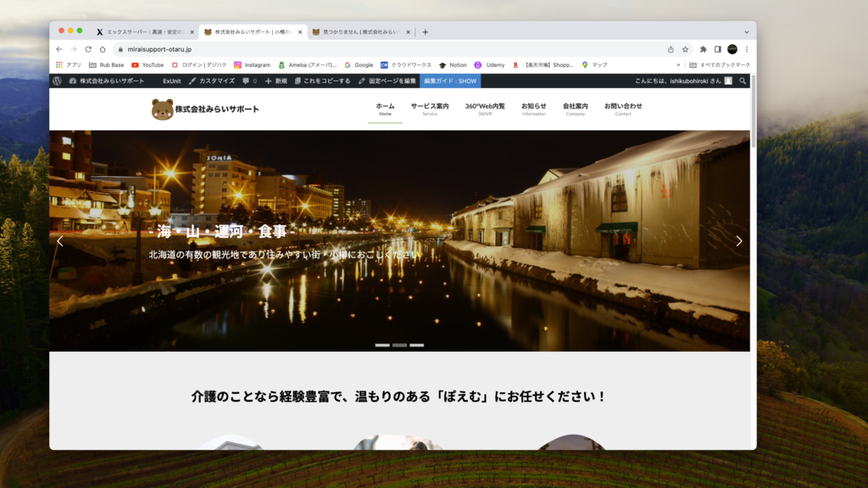Click the browser reload page icon
This screenshot has height=488, width=868.
pos(88,49)
